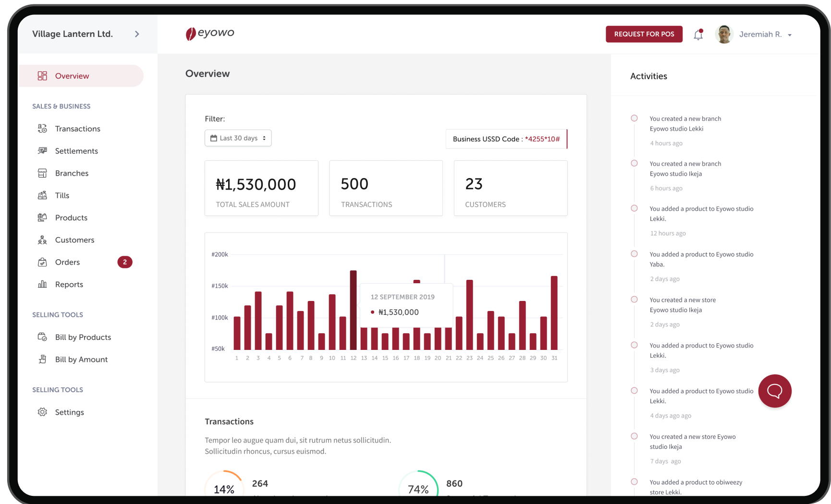Viewport: 831px width, 504px height.
Task: Go to Customers menu item
Action: pyautogui.click(x=74, y=240)
